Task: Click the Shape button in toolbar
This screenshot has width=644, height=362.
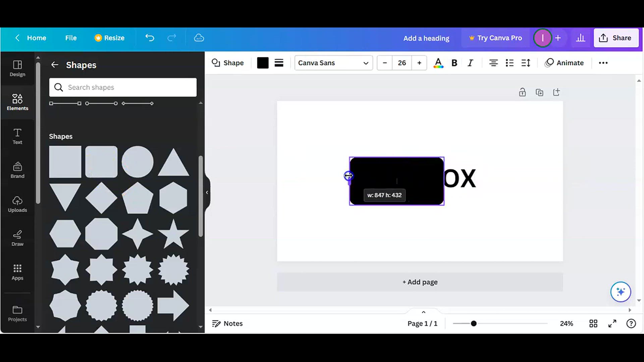Action: [228, 63]
